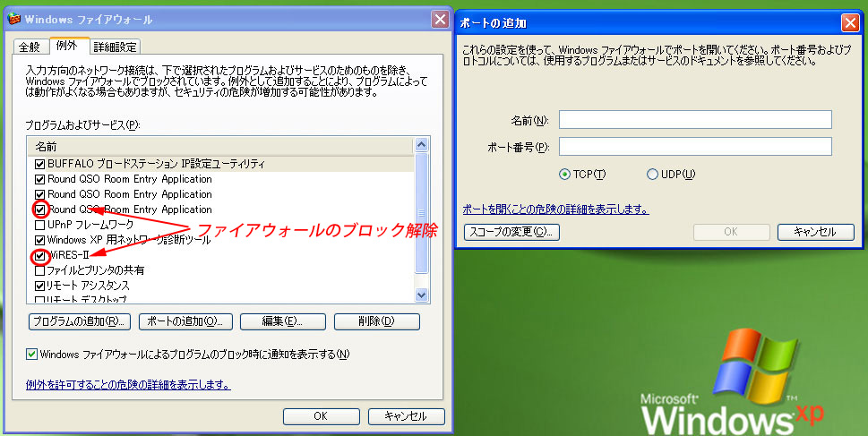868x436 pixels.
Task: Select the UPnP フレームワーク list entry text
Action: [90, 226]
